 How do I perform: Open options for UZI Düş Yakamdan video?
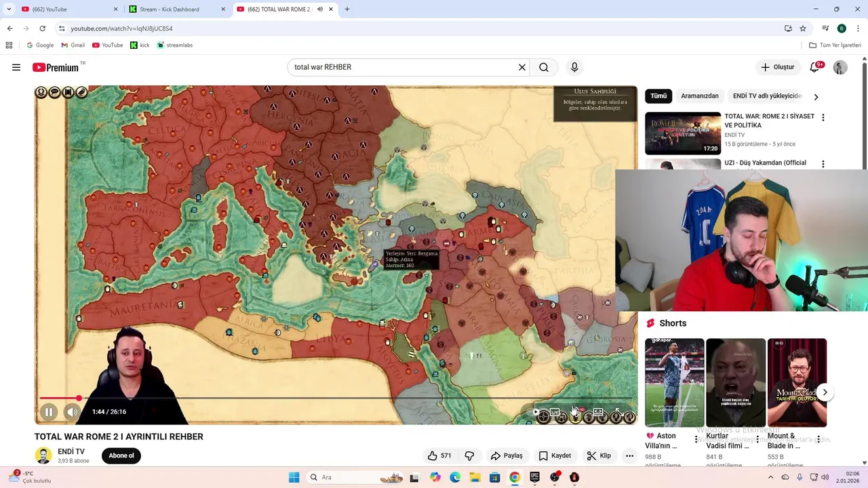(823, 164)
